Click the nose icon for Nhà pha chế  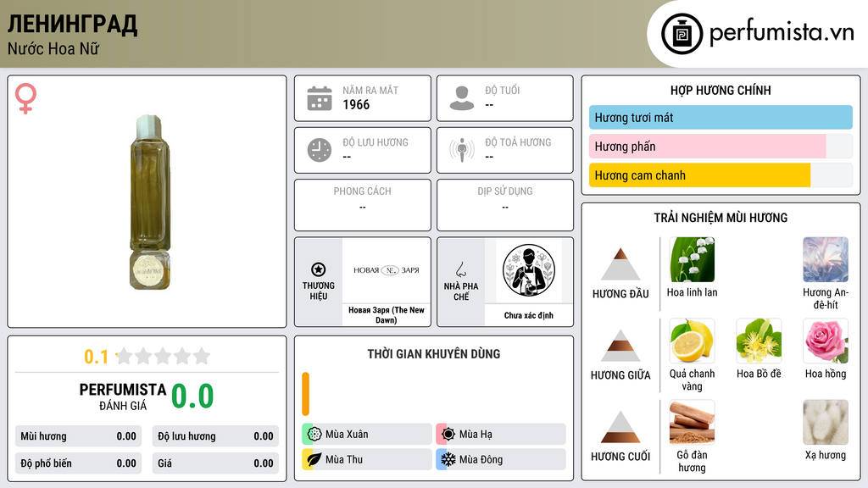click(460, 269)
